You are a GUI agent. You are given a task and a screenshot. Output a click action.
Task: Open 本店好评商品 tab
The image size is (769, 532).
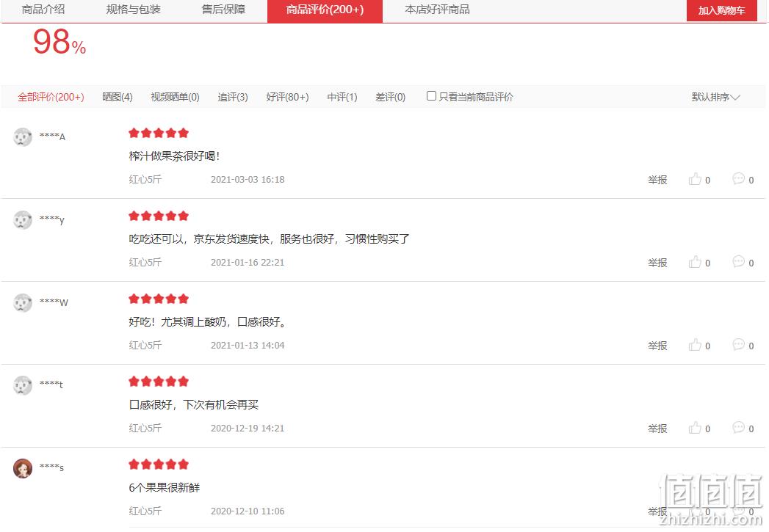pos(438,10)
